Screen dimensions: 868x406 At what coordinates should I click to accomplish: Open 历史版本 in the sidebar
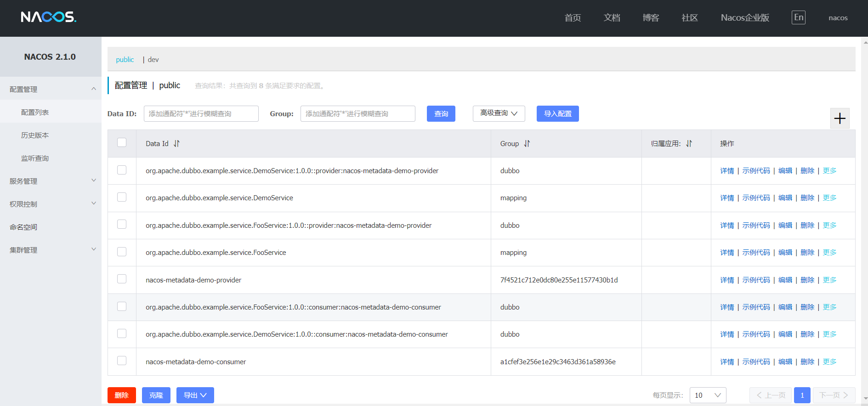pyautogui.click(x=35, y=135)
